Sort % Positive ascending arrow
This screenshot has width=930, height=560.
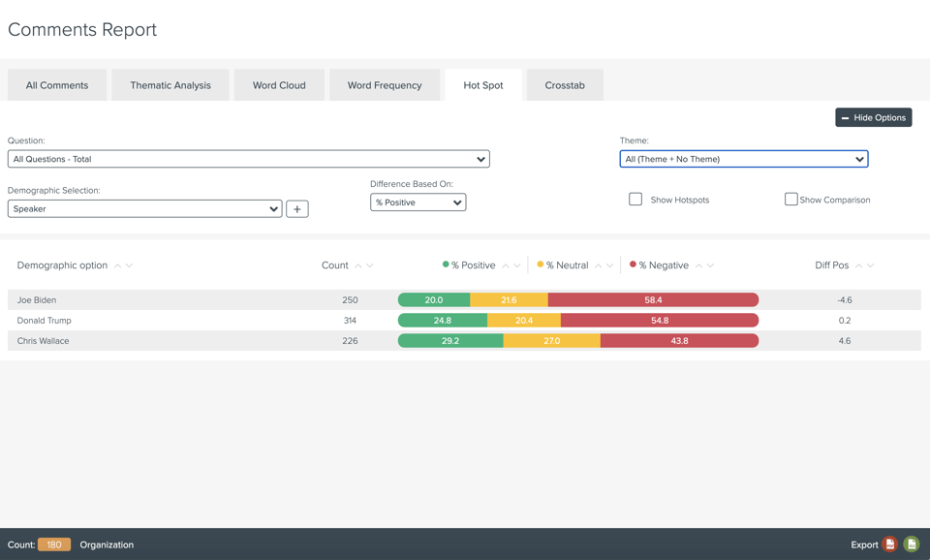pos(506,265)
